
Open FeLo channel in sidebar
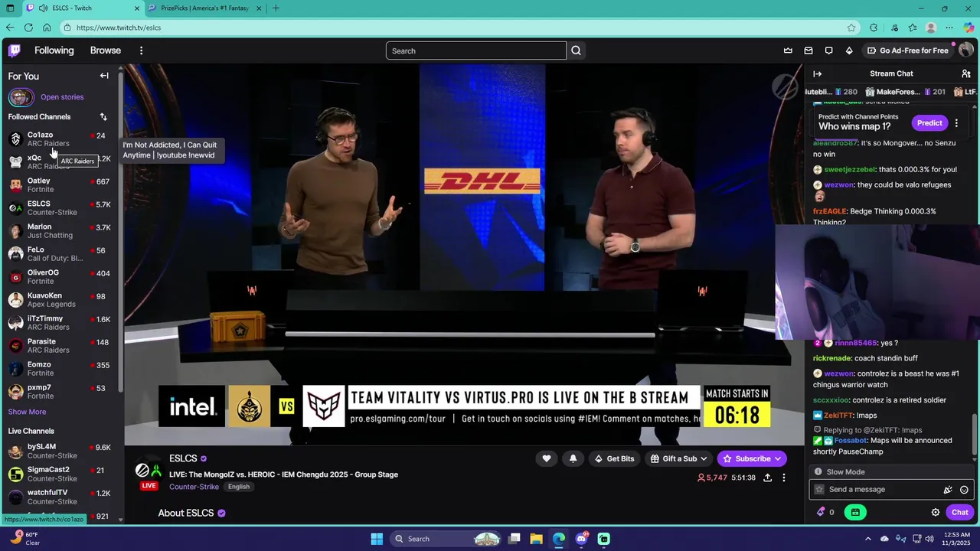(60, 254)
